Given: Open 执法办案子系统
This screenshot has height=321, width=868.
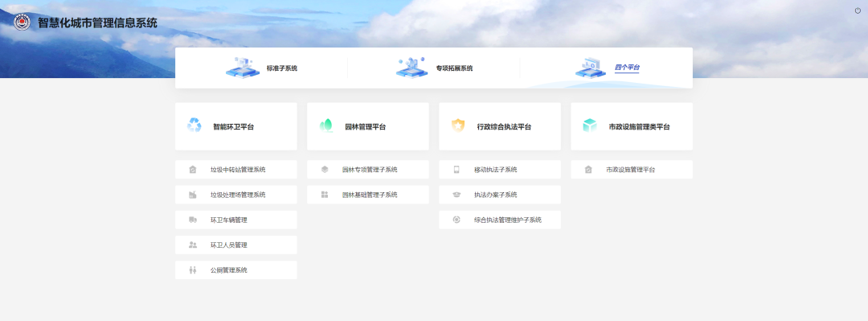Looking at the screenshot, I should (500, 195).
